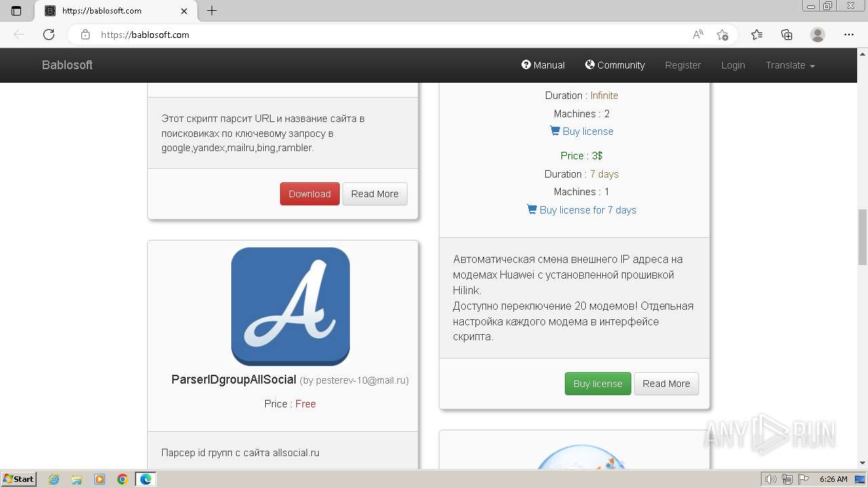This screenshot has height=488, width=868.
Task: Expand the Translate dropdown
Action: pyautogui.click(x=790, y=65)
